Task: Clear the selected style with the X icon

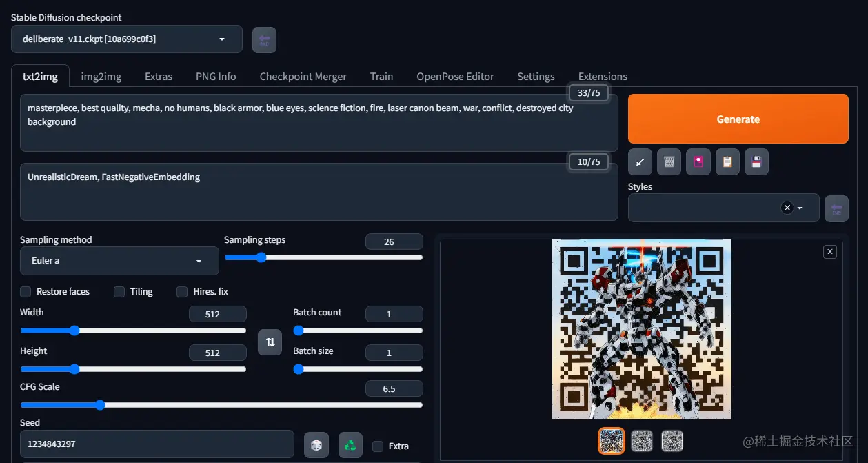Action: click(787, 208)
